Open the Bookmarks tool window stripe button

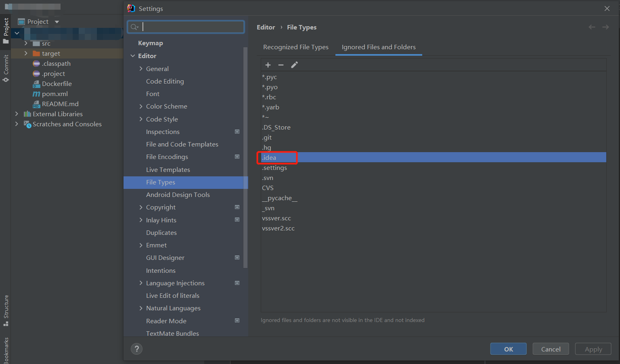(x=6, y=350)
